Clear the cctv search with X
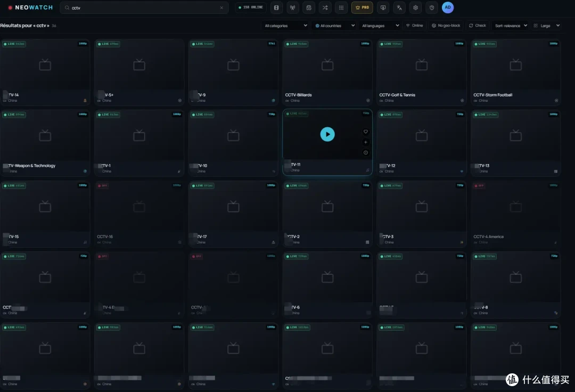 [221, 7]
